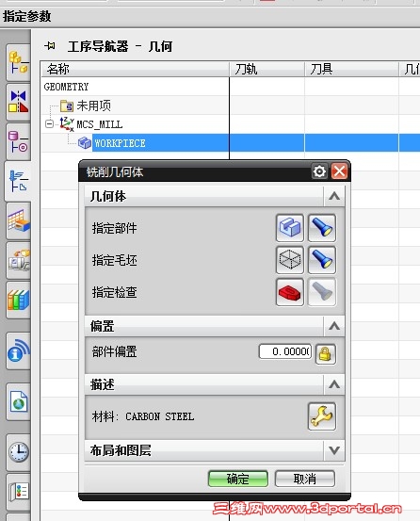Expand the 布局和图层 section

click(x=334, y=450)
